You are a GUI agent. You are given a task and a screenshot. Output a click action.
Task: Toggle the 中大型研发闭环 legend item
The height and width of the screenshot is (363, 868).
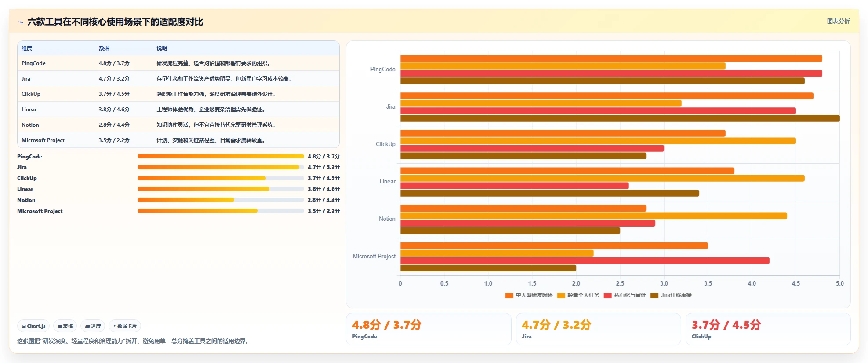(529, 295)
